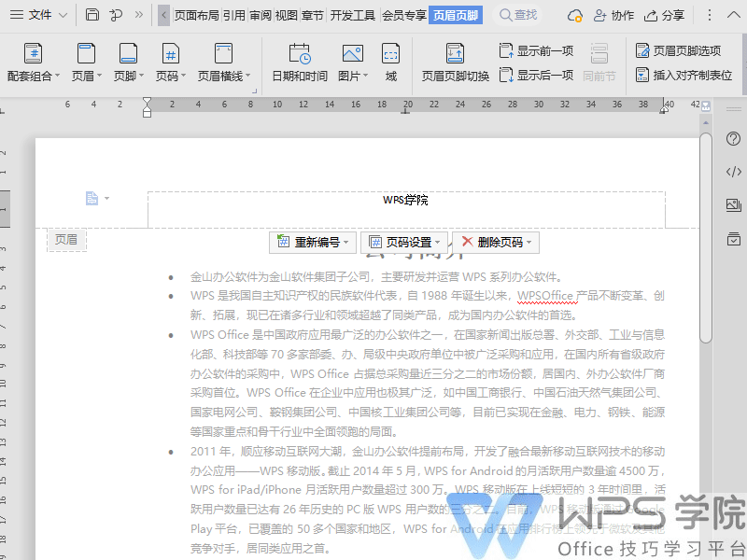Image resolution: width=747 pixels, height=560 pixels.
Task: Open the 开发工具 ribbon tab
Action: [x=354, y=15]
